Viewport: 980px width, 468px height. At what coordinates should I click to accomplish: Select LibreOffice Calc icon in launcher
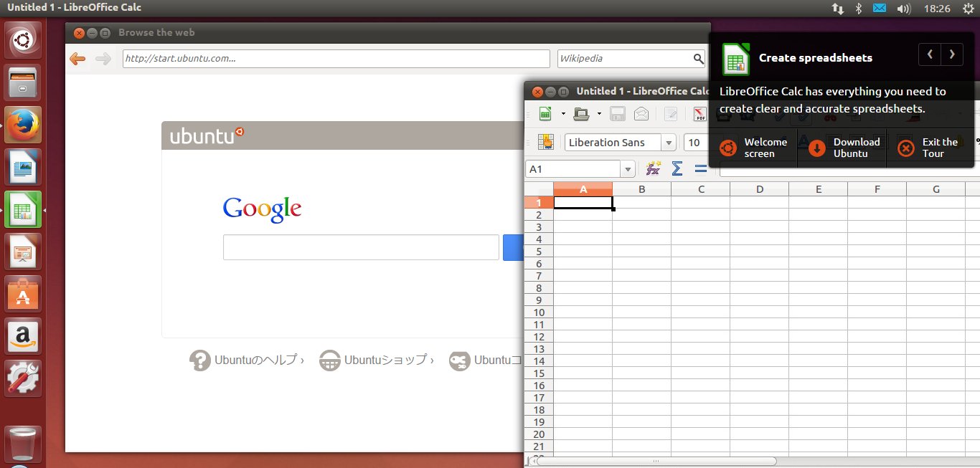[24, 210]
